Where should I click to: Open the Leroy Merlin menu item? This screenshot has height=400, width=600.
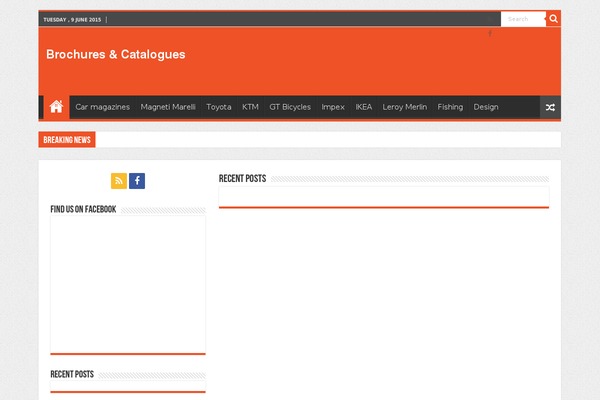click(404, 107)
